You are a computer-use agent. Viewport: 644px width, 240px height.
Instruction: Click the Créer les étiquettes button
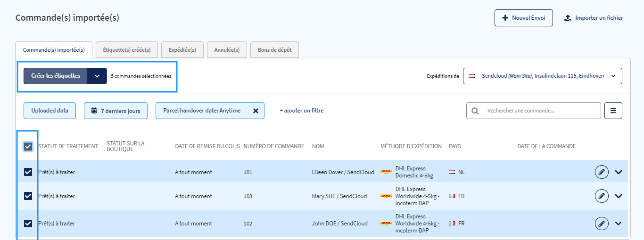(56, 76)
